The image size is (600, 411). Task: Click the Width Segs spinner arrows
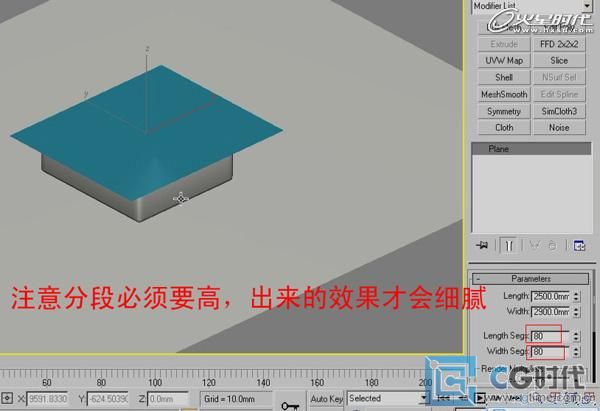click(576, 351)
